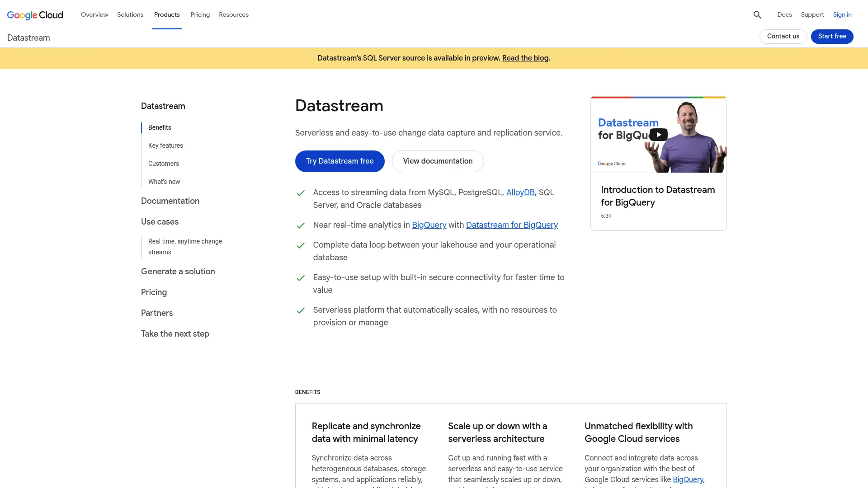Go to Partners section in sidebar
868x488 pixels.
(157, 313)
